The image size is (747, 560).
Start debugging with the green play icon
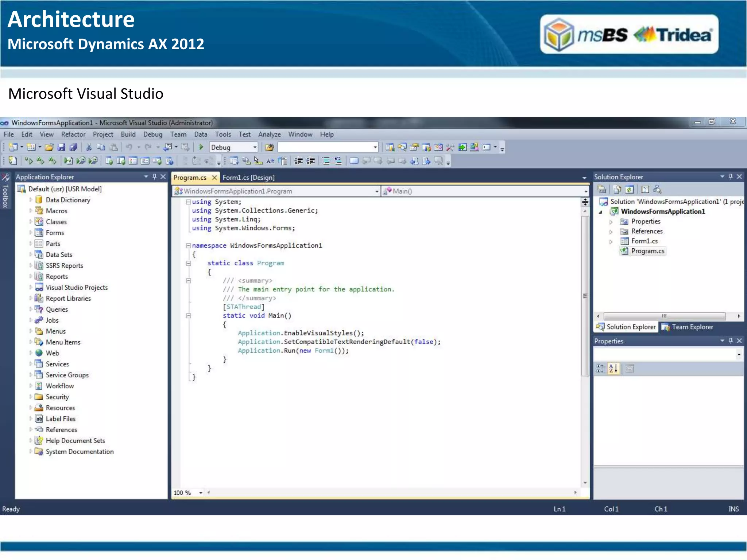click(x=201, y=147)
